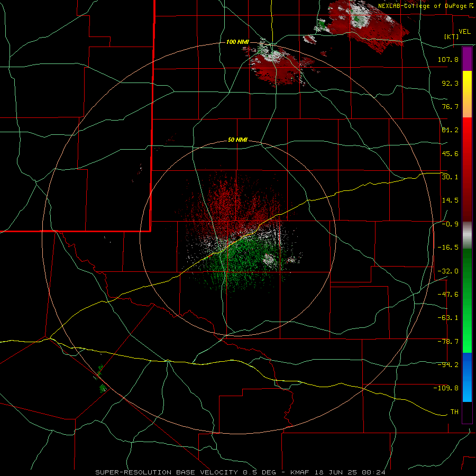
Task: Click the red segment of the color bar
Action: tap(467, 169)
